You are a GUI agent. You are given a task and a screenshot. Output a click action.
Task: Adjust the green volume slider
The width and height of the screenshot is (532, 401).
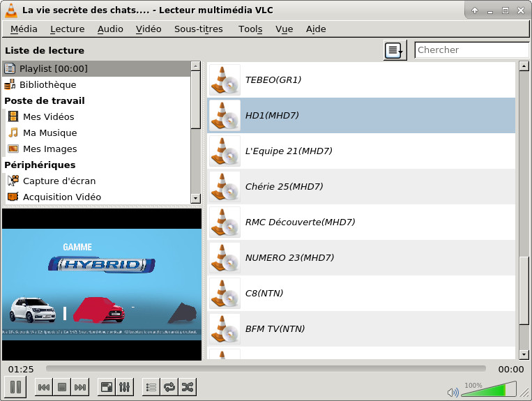[489, 389]
